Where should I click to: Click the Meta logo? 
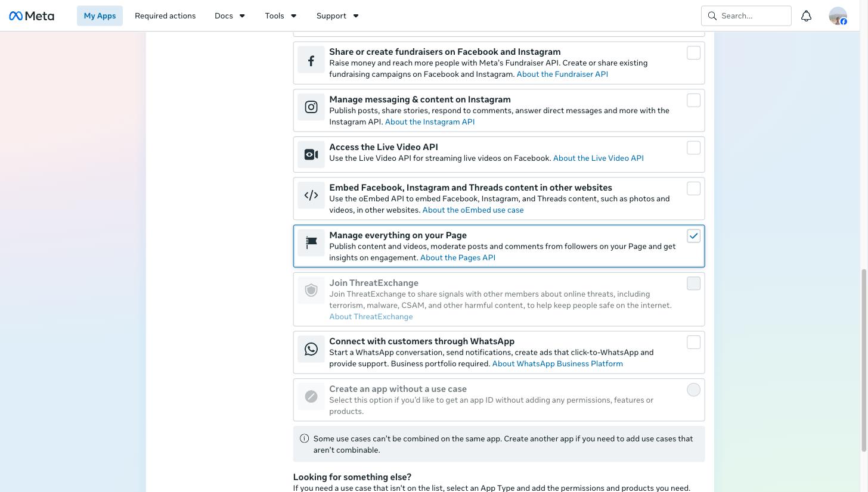32,16
